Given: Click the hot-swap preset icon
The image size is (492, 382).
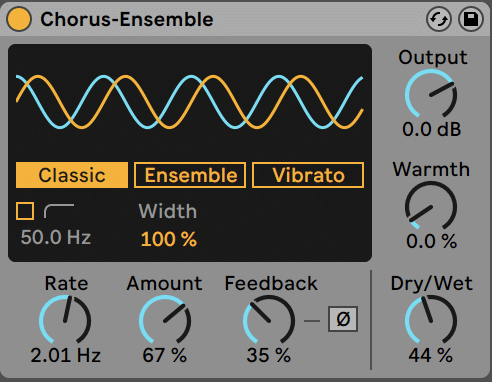Looking at the screenshot, I should point(439,19).
